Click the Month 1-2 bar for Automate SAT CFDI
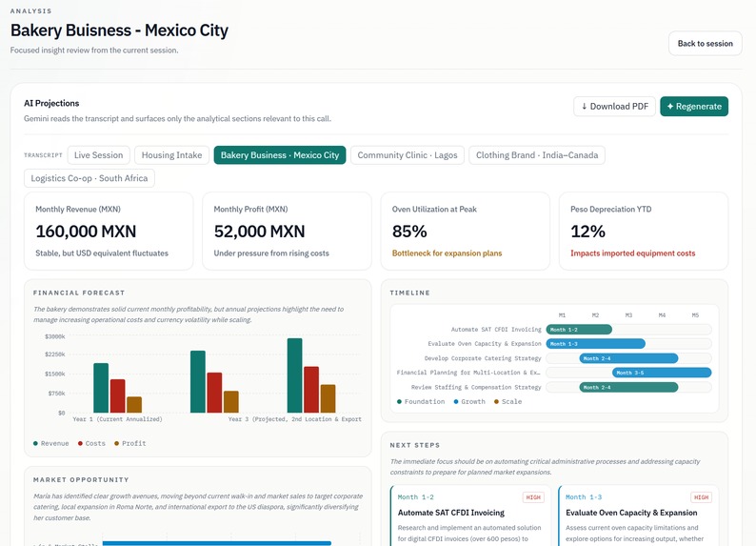 point(579,330)
